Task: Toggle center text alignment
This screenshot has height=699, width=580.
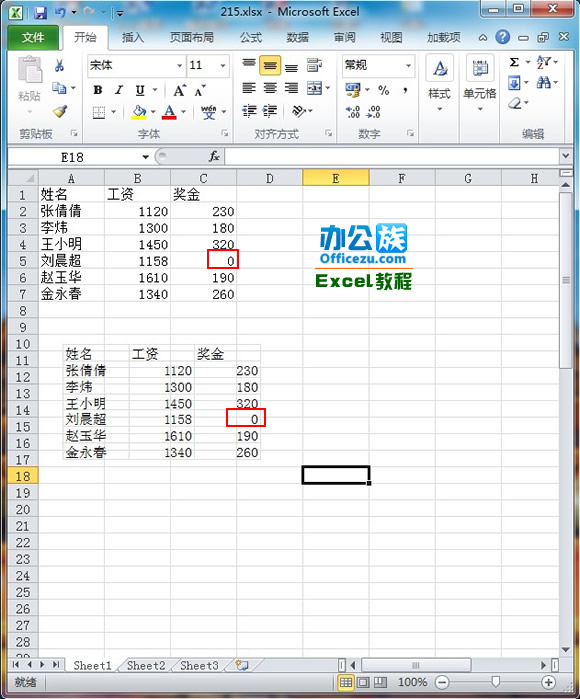Action: coord(270,88)
